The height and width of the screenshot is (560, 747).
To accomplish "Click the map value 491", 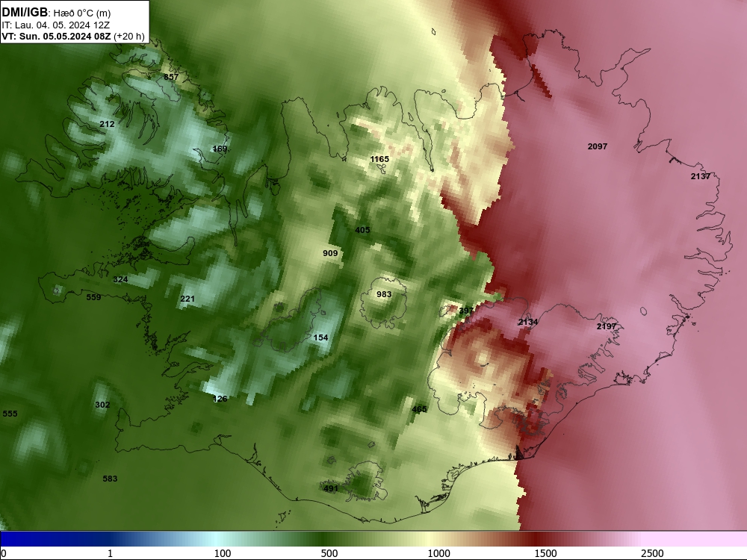I will [331, 488].
